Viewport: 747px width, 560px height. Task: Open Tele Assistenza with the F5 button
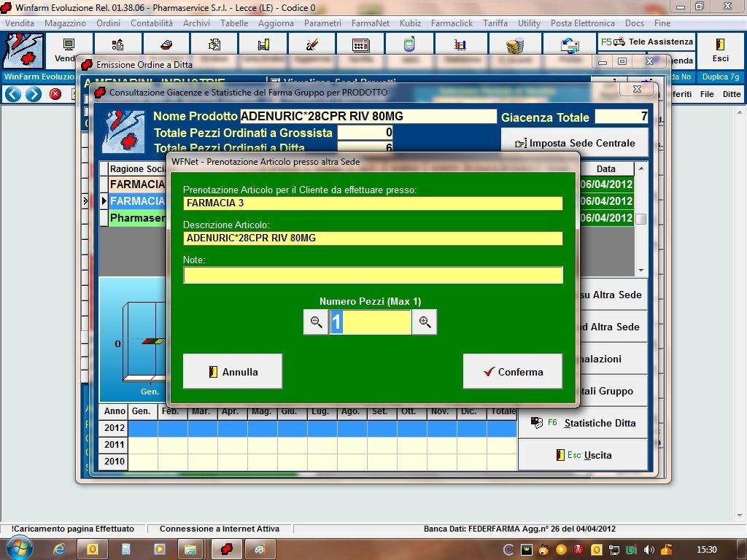[646, 42]
